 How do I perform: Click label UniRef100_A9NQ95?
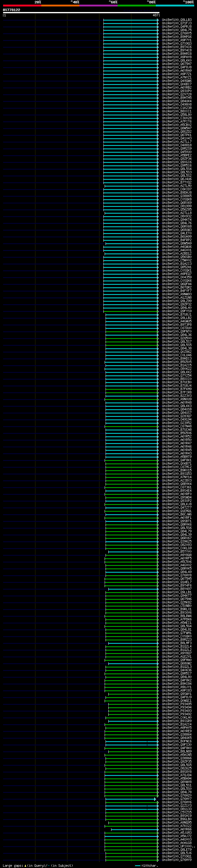177,822
